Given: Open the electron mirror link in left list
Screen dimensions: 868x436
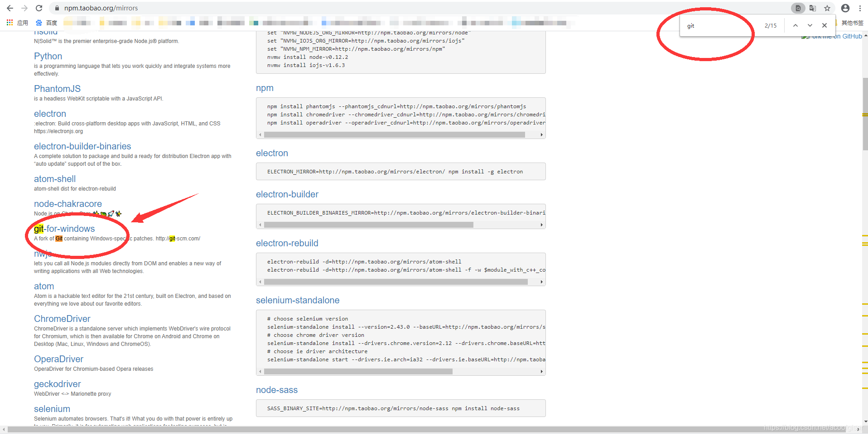Looking at the screenshot, I should click(50, 114).
